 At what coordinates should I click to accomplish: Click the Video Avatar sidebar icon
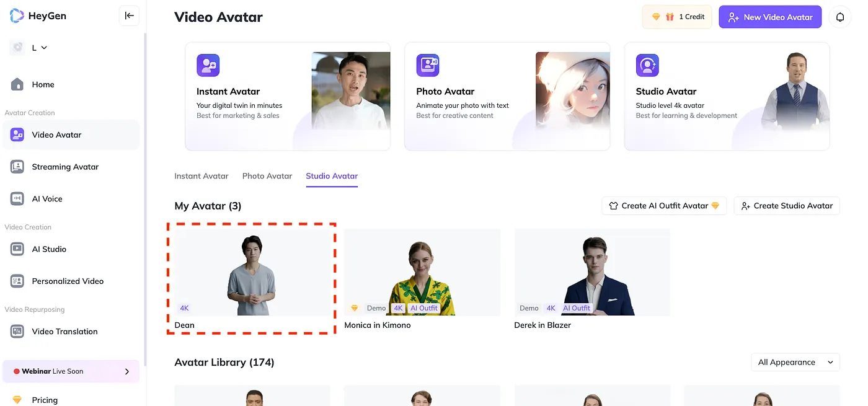point(17,135)
